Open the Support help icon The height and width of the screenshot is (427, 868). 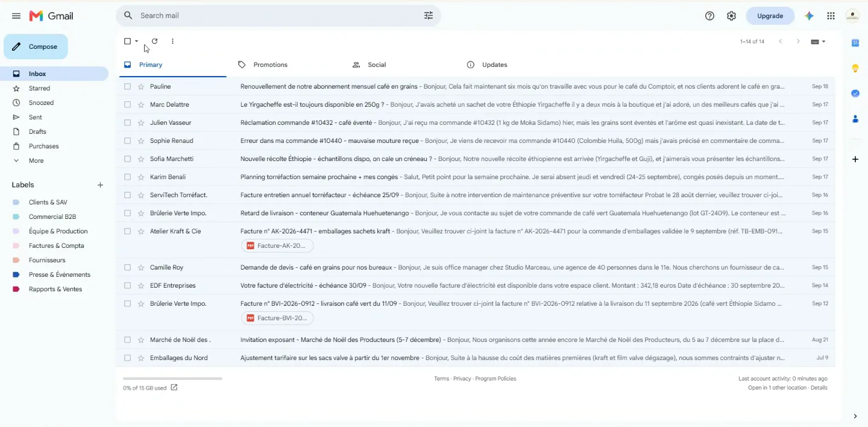pos(709,16)
